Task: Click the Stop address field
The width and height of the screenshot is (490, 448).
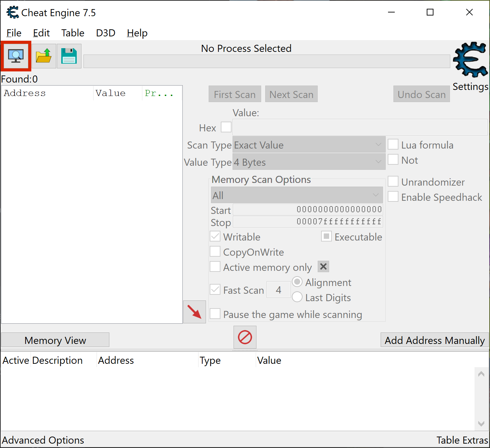Action: (308, 222)
